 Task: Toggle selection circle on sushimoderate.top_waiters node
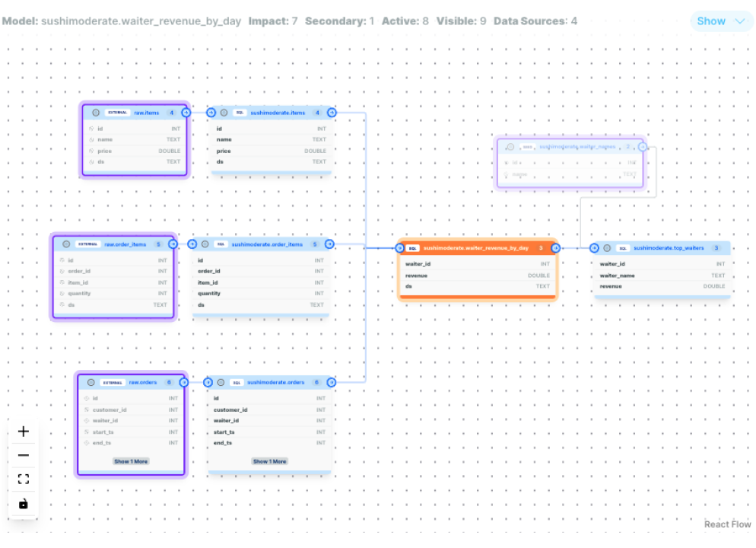pyautogui.click(x=607, y=248)
